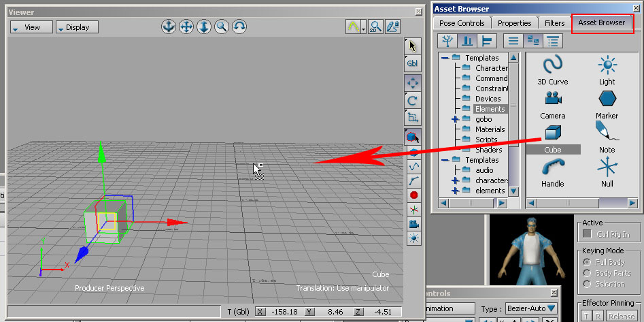
Task: Open the View dropdown menu
Action: click(31, 27)
